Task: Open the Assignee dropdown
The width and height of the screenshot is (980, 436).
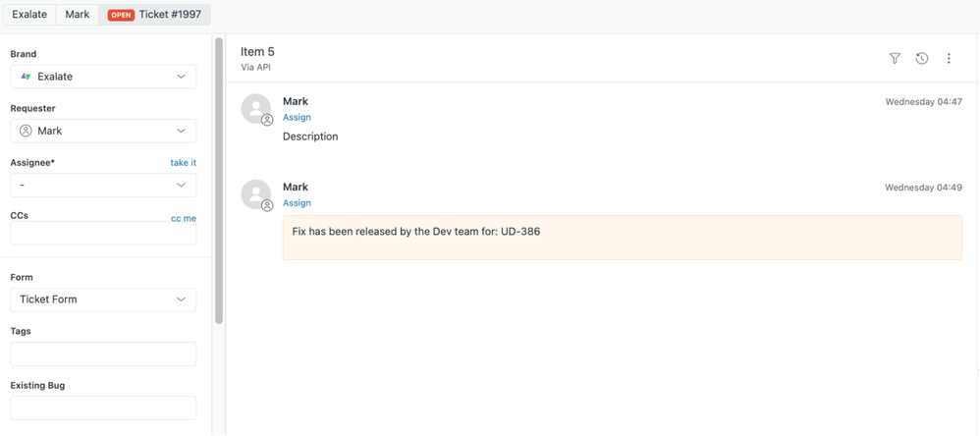Action: 103,185
